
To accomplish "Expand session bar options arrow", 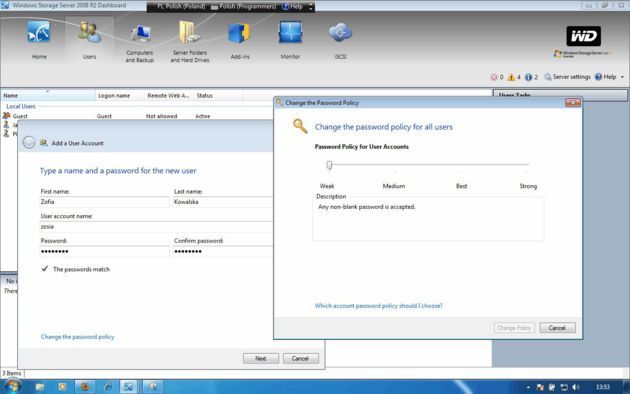I will (x=311, y=7).
